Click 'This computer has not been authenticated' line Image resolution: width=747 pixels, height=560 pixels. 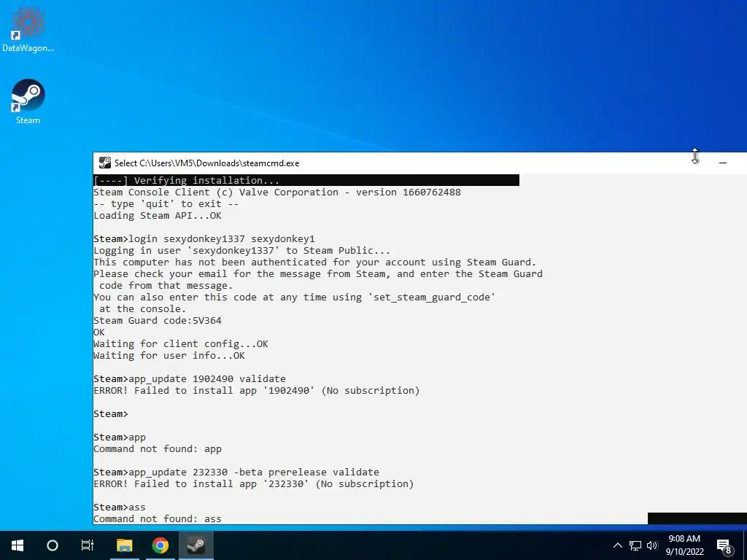click(314, 262)
